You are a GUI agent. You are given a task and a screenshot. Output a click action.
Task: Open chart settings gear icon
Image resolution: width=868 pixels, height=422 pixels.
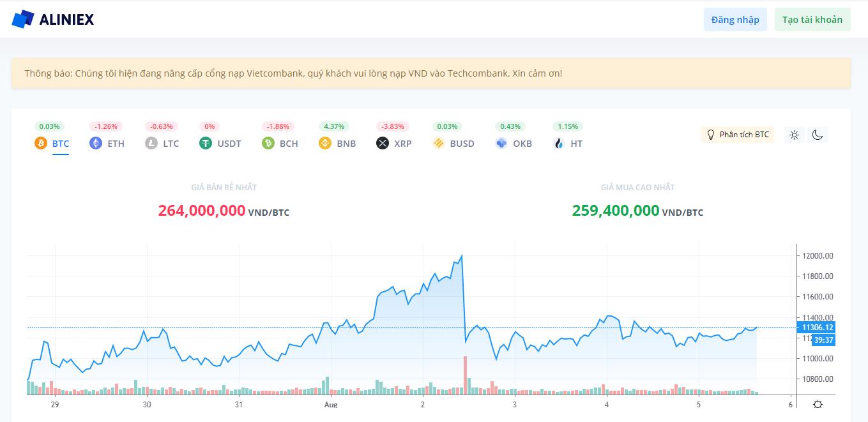(x=818, y=404)
